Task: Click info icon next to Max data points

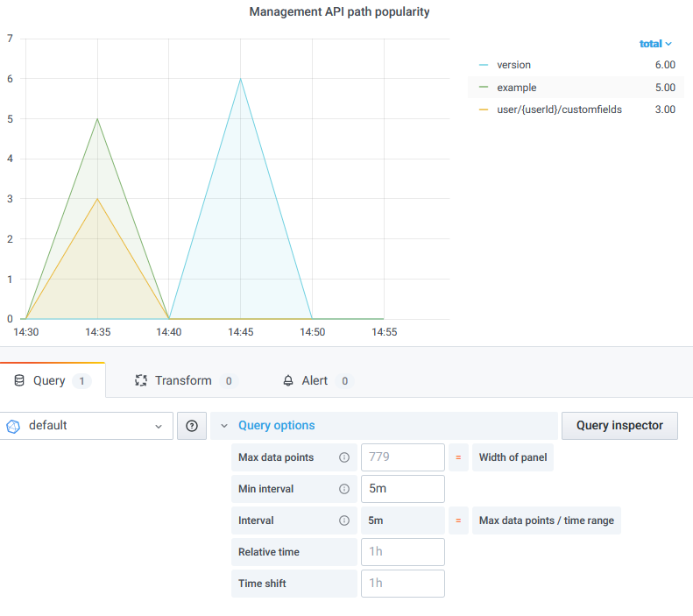Action: (x=344, y=457)
